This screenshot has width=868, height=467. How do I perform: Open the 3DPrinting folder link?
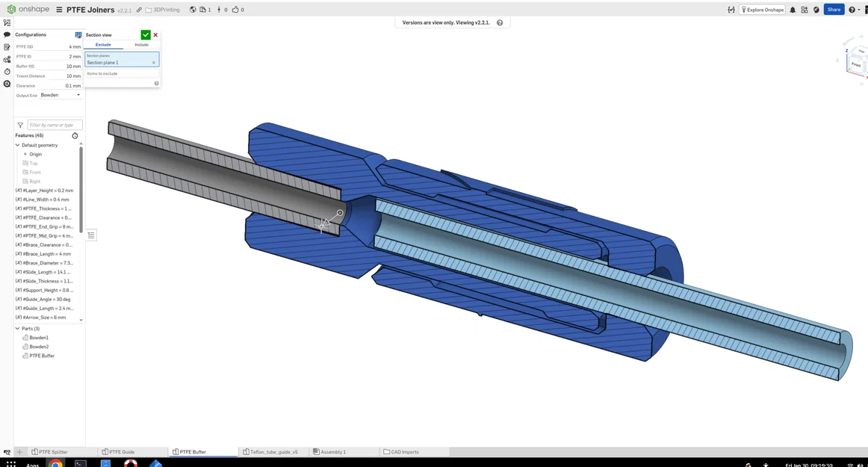(x=163, y=10)
